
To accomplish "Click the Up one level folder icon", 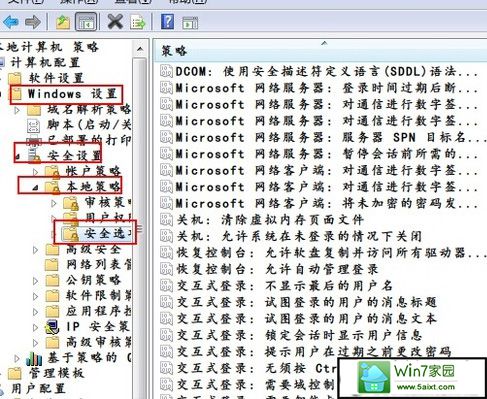I will coord(63,22).
